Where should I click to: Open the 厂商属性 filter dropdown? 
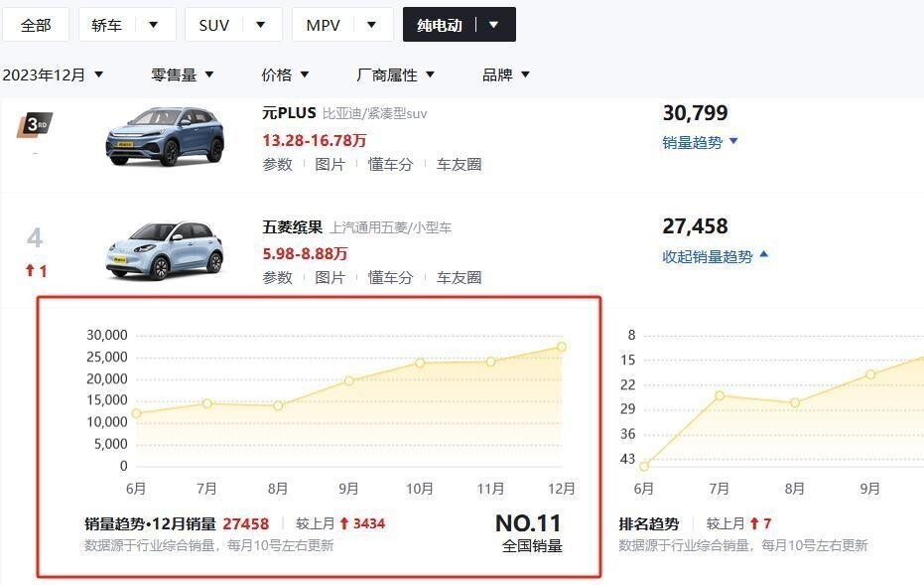(x=395, y=74)
